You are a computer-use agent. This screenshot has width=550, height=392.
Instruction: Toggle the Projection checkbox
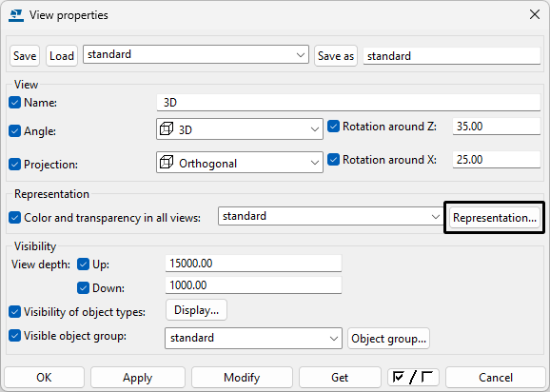(14, 164)
